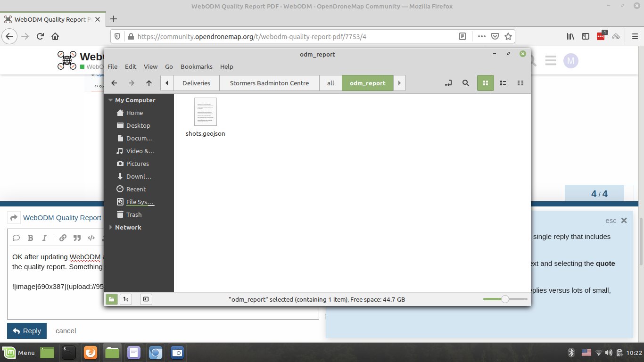Switch to list view
The width and height of the screenshot is (644, 362).
(x=503, y=83)
